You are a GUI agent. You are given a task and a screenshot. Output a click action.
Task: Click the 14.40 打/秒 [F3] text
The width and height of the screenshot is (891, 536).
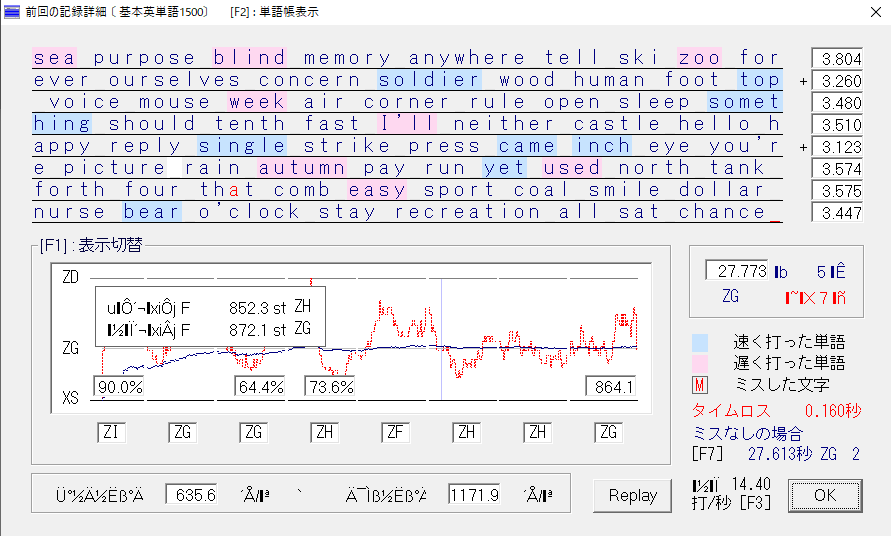point(731,493)
